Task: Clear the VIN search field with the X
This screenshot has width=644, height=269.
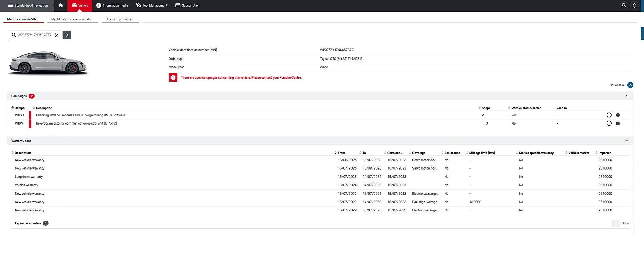Action: (57, 35)
